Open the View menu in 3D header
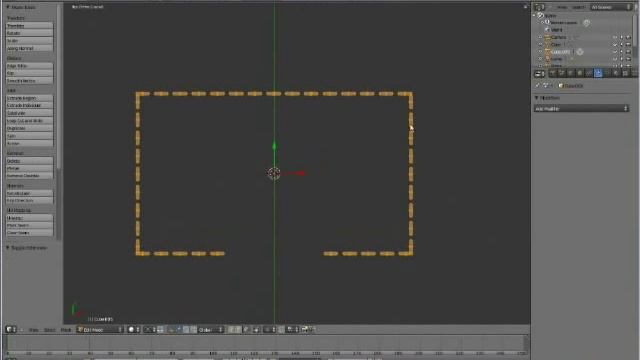Viewport: 640px width, 360px height. tap(33, 330)
